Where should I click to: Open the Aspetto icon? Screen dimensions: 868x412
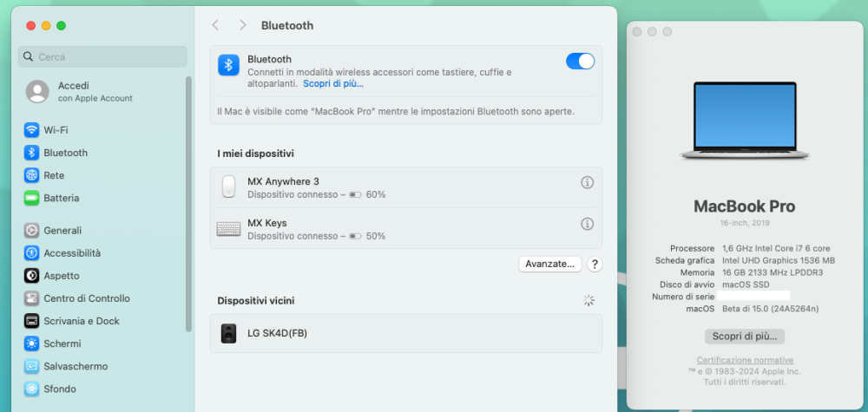click(x=31, y=276)
